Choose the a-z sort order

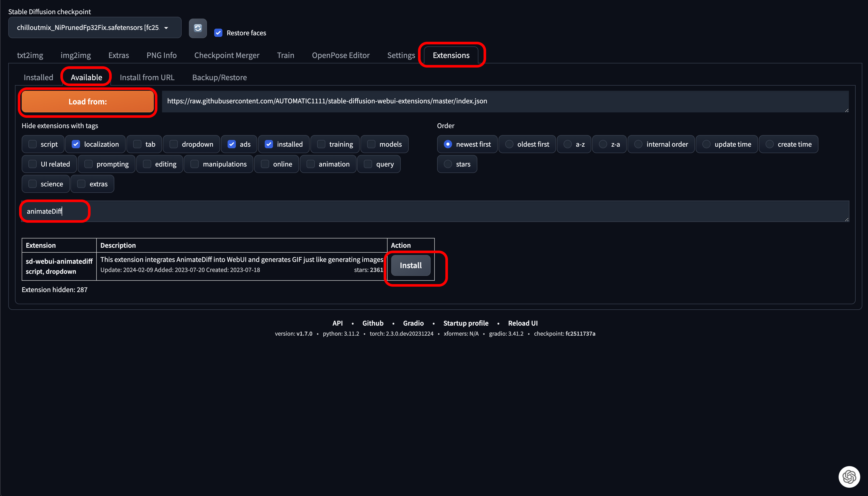tap(567, 144)
